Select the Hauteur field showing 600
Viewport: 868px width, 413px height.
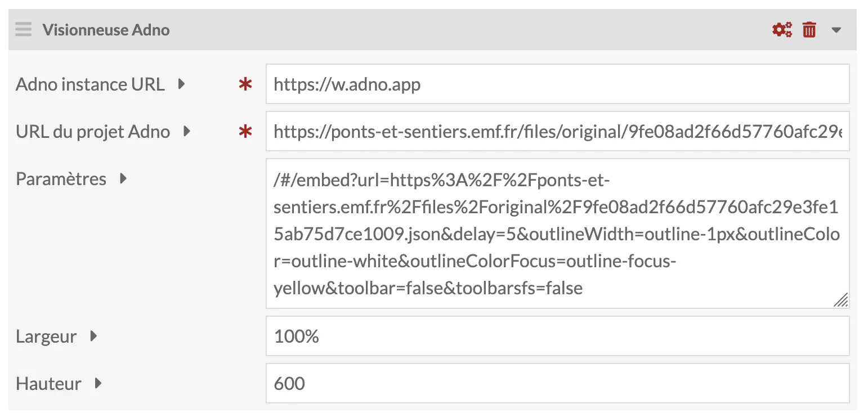(557, 384)
